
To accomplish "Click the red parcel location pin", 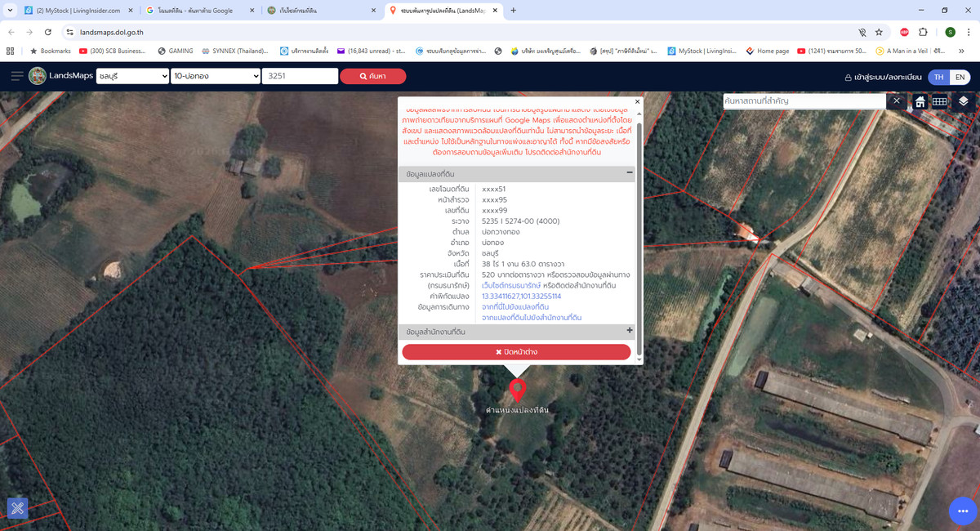I will [x=517, y=390].
